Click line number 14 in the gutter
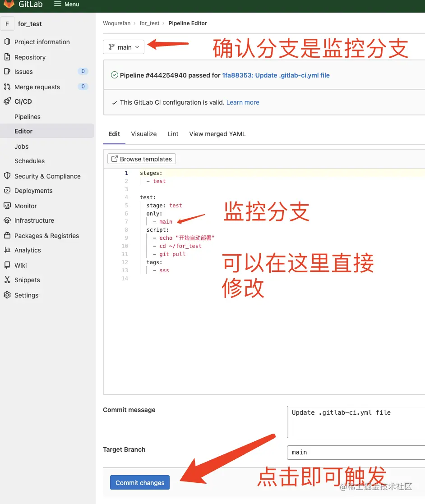Screen dimensions: 425x504 [x=125, y=278]
